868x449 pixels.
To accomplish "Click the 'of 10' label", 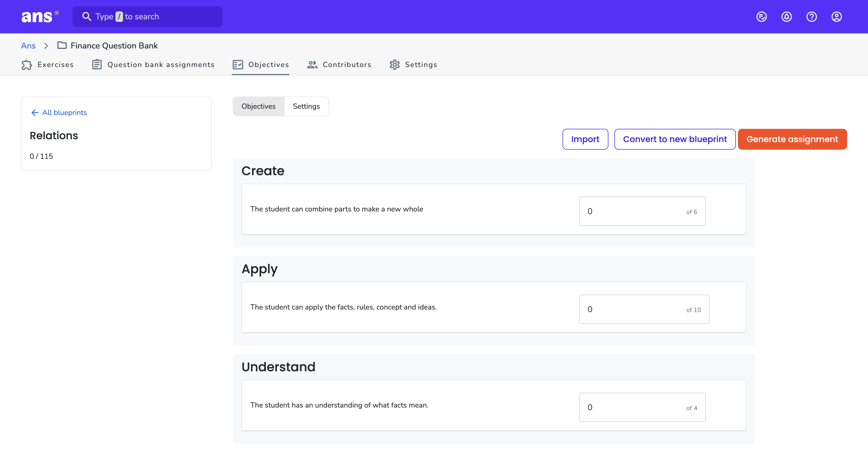I will tap(693, 310).
